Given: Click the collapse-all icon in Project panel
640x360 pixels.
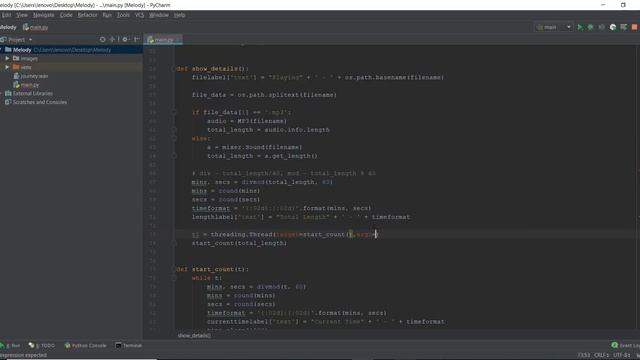Looking at the screenshot, I should click(x=112, y=40).
